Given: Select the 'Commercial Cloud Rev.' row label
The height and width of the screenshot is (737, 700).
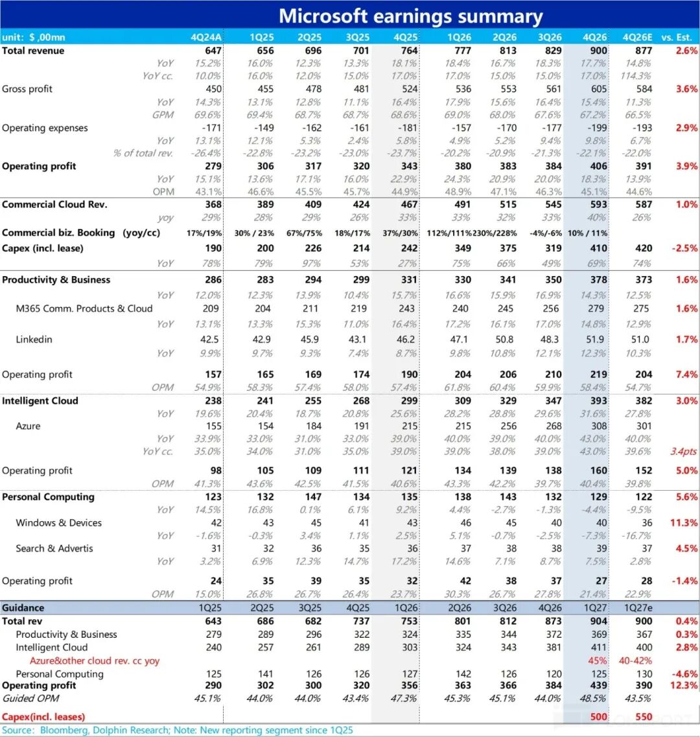Looking at the screenshot, I should [54, 204].
